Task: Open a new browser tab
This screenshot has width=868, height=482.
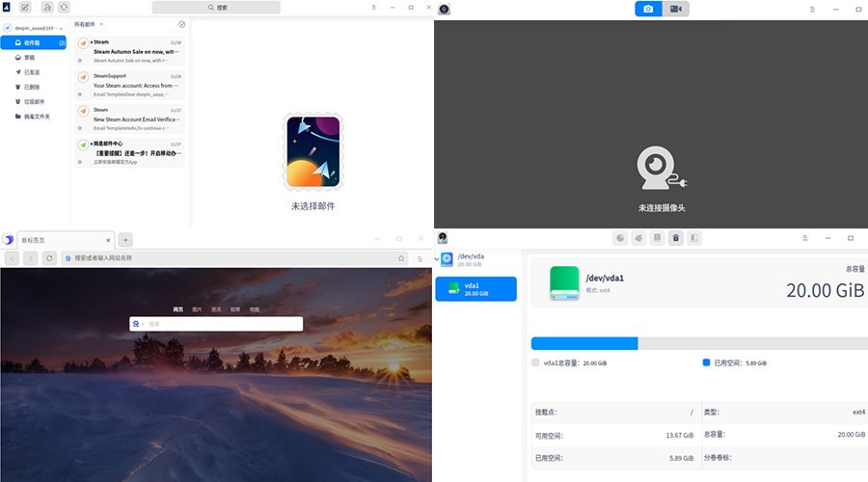Action: coord(125,239)
